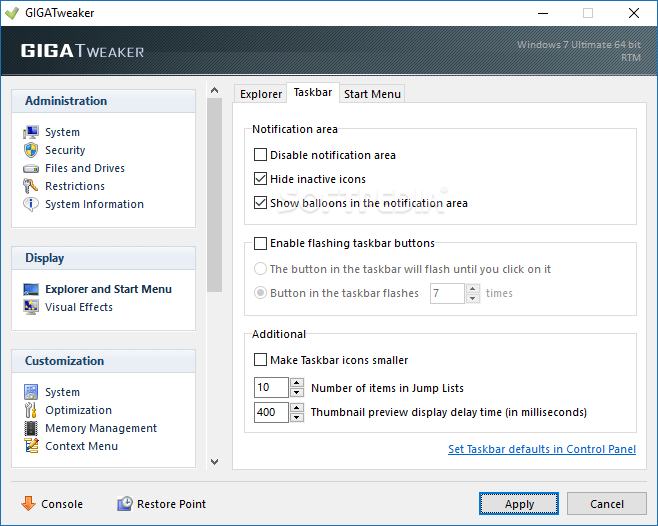Click the Visual Effects icon
This screenshot has height=526, width=658.
pos(31,307)
